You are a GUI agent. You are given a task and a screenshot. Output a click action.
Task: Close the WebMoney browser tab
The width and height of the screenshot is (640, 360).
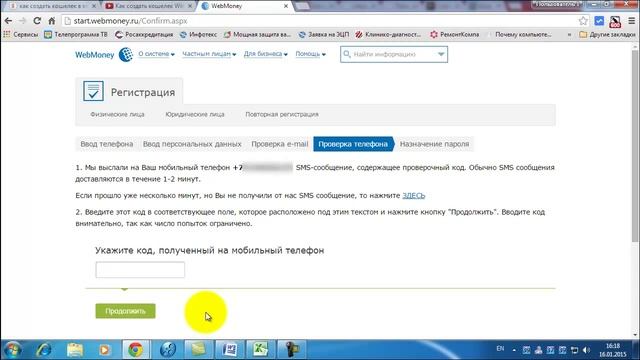click(286, 6)
